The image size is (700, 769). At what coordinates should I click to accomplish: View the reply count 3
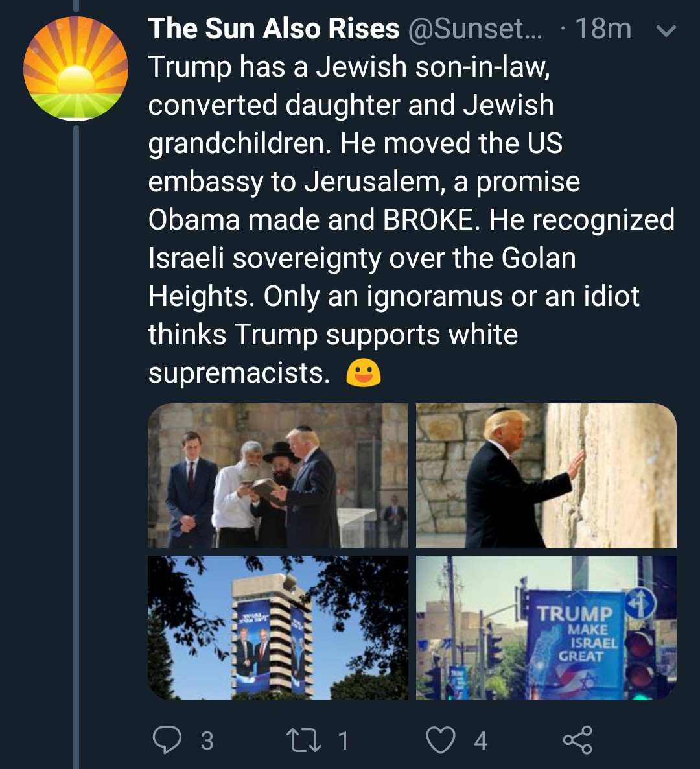(x=207, y=740)
